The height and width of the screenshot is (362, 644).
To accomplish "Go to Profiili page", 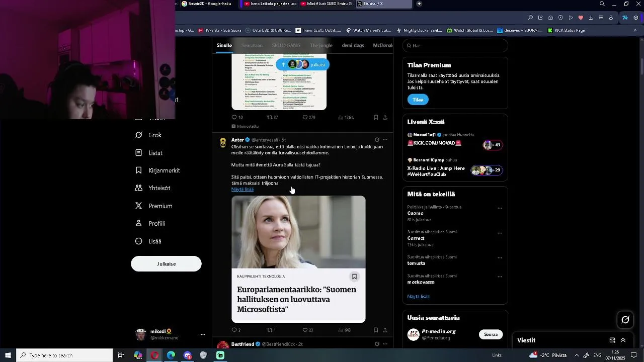I will (150, 224).
